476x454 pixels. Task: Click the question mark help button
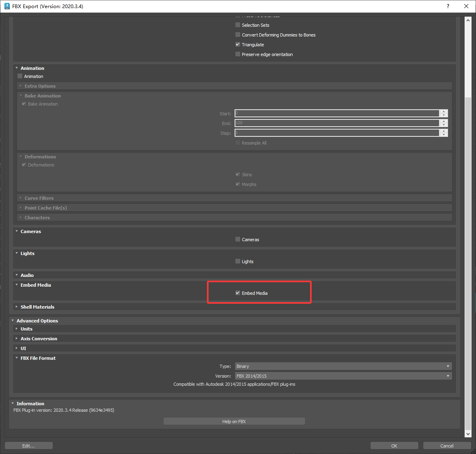pos(448,6)
